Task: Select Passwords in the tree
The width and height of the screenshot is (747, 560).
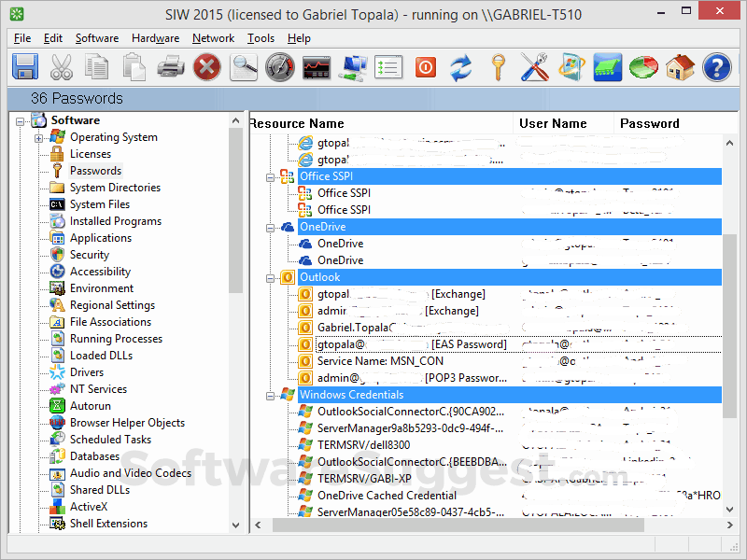Action: coord(96,171)
